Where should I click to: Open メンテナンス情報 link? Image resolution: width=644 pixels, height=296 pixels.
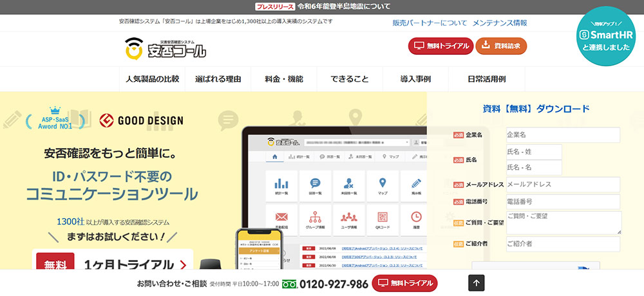point(500,23)
